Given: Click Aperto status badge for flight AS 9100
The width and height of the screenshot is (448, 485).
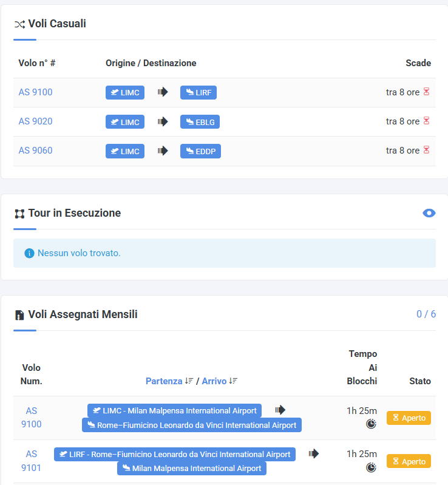Looking at the screenshot, I should point(409,418).
